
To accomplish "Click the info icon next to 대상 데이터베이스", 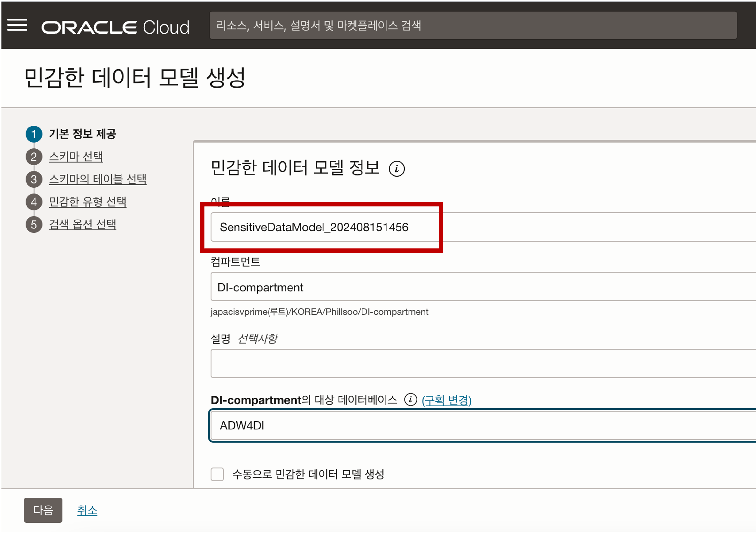I will (x=410, y=400).
